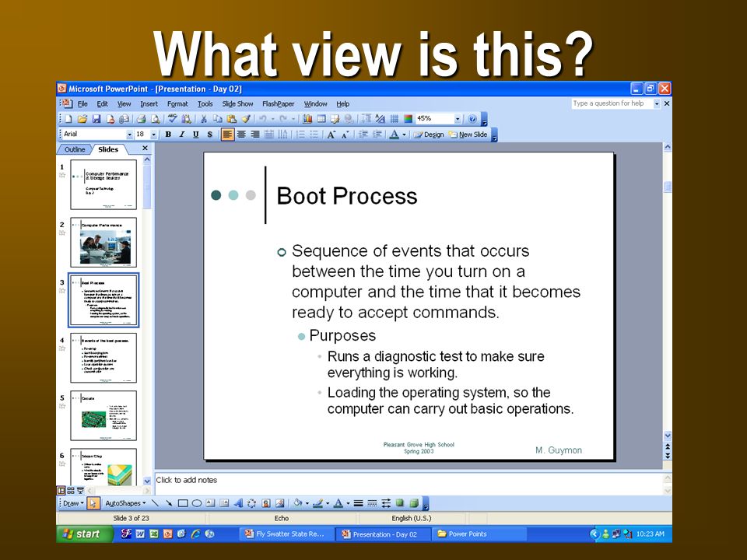Switch to Slide Sorter view button
This screenshot has width=747, height=560.
point(71,491)
